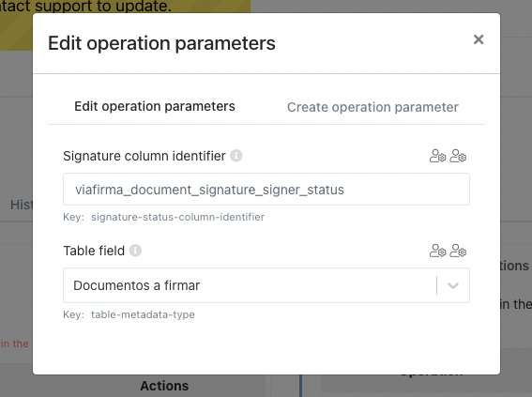The image size is (532, 397).
Task: Click the Actions heading behind the dialog
Action: tap(164, 386)
